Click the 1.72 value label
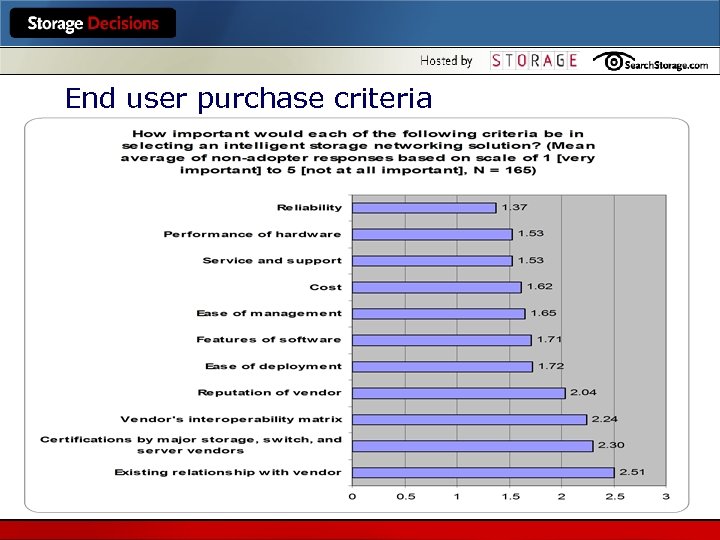Image resolution: width=720 pixels, height=540 pixels. (x=551, y=366)
